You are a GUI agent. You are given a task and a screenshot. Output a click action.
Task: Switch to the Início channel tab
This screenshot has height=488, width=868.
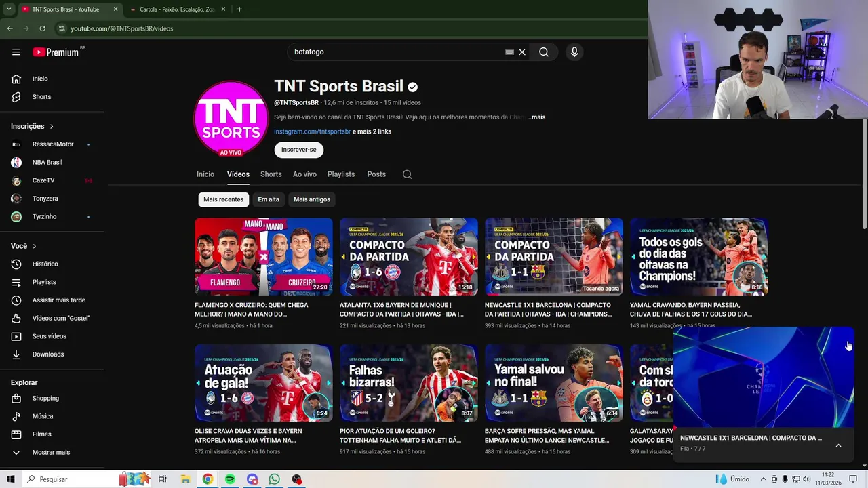pyautogui.click(x=205, y=174)
